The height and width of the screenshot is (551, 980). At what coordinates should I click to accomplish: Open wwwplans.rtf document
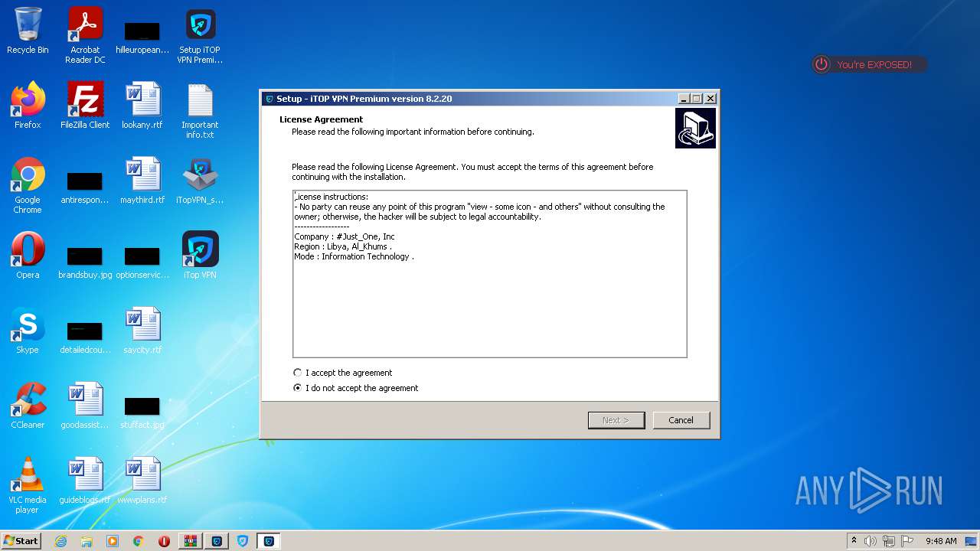pyautogui.click(x=142, y=481)
